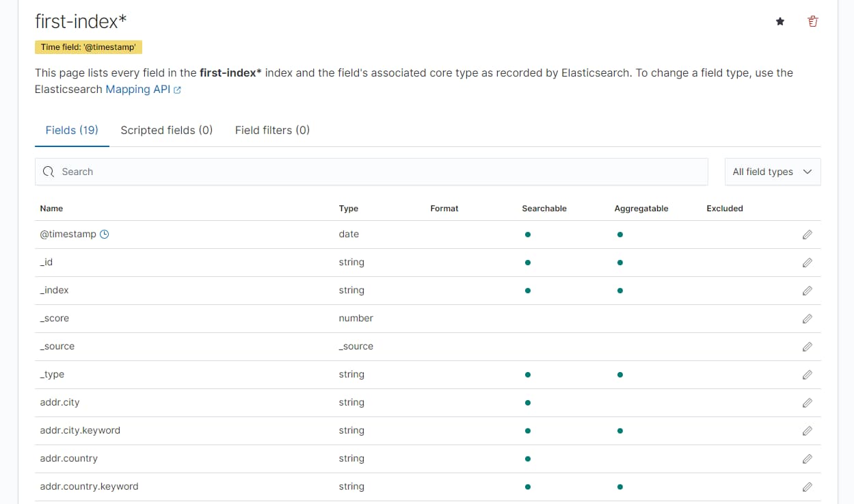Edit the @timestamp field with pencil icon
Viewport: 854px width, 504px height.
click(807, 235)
